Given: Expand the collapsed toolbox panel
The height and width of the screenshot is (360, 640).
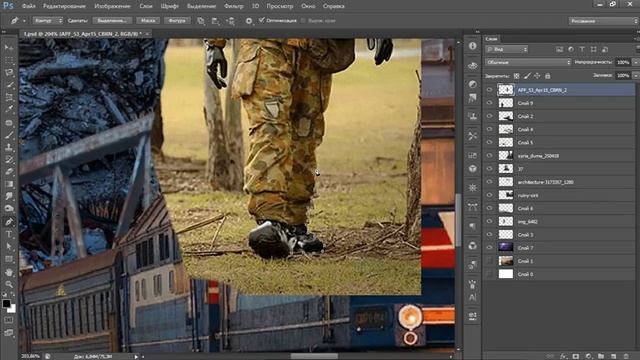Looking at the screenshot, I should click(4, 32).
